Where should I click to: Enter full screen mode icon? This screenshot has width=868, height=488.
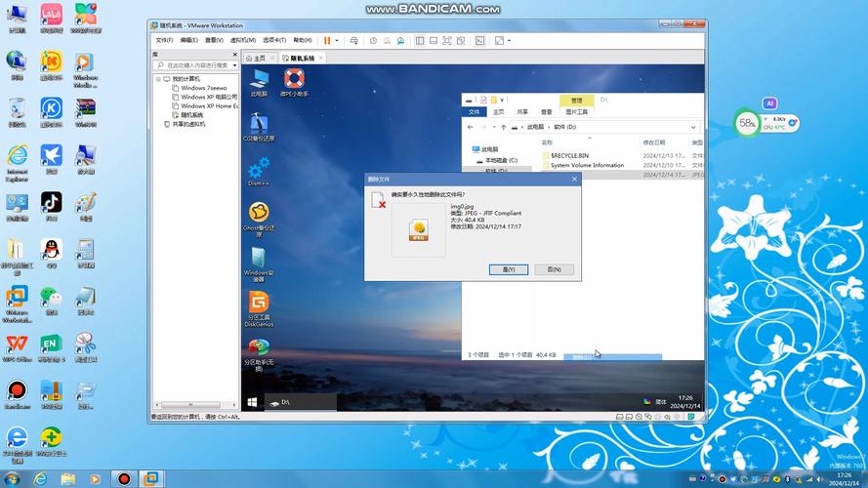tap(447, 40)
